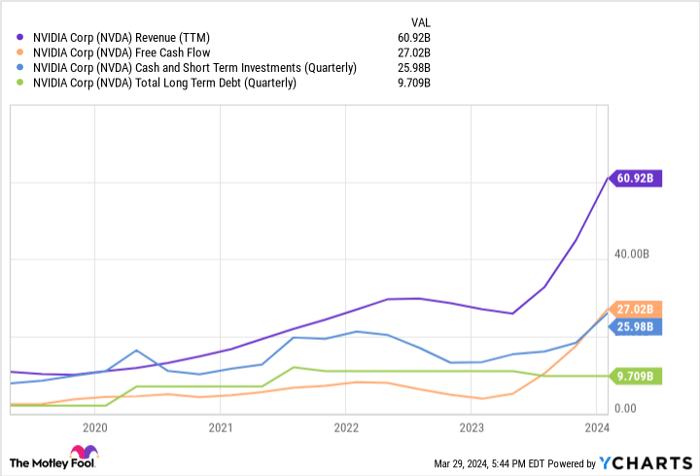Select the Total Long Term Debt (Quarterly) legend label
This screenshot has width=700, height=476.
pyautogui.click(x=164, y=83)
